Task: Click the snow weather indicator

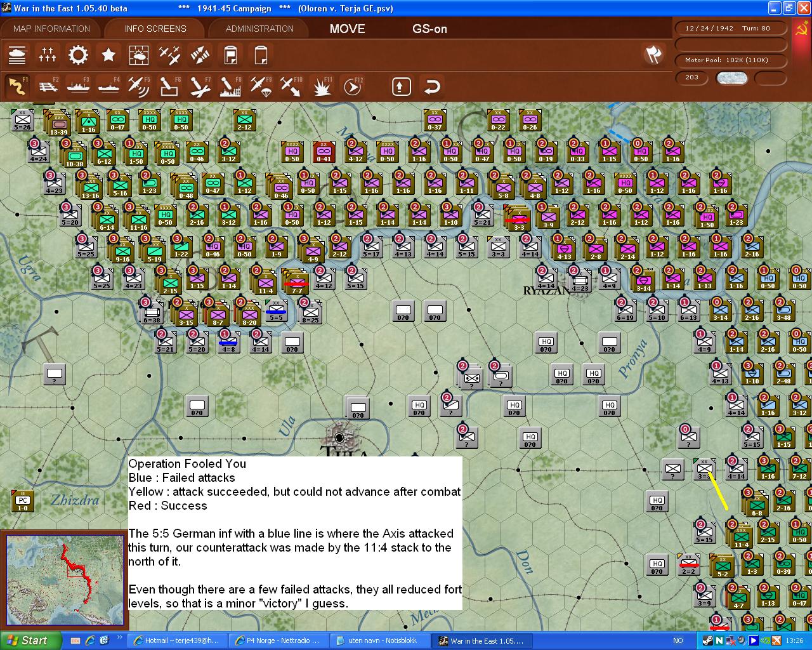Action: [x=731, y=78]
